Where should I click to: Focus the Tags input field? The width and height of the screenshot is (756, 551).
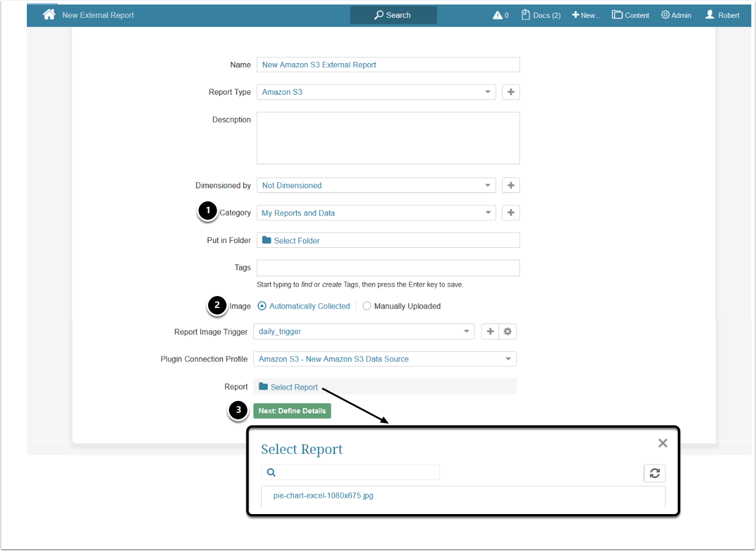tap(388, 267)
